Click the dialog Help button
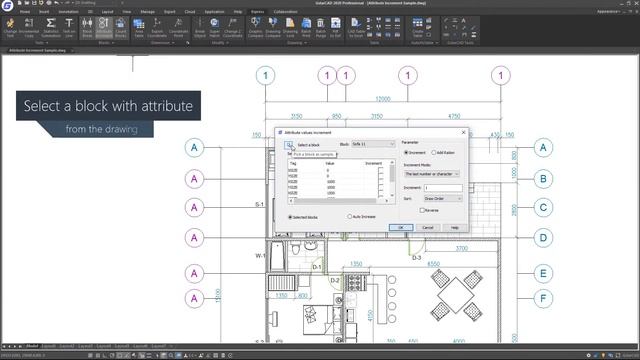 455,227
